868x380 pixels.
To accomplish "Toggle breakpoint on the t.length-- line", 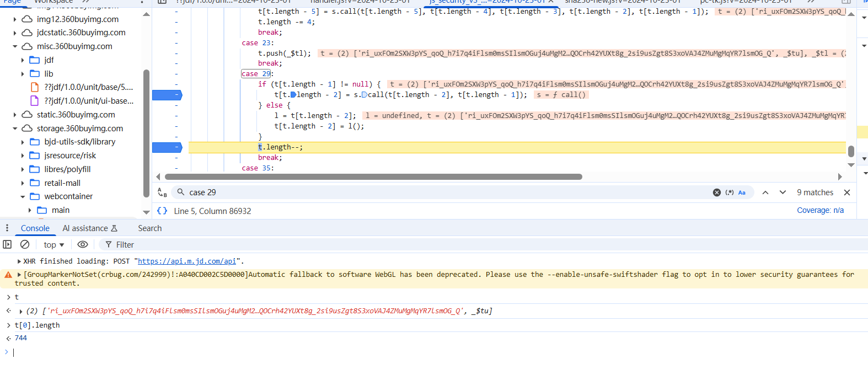I will pos(167,147).
